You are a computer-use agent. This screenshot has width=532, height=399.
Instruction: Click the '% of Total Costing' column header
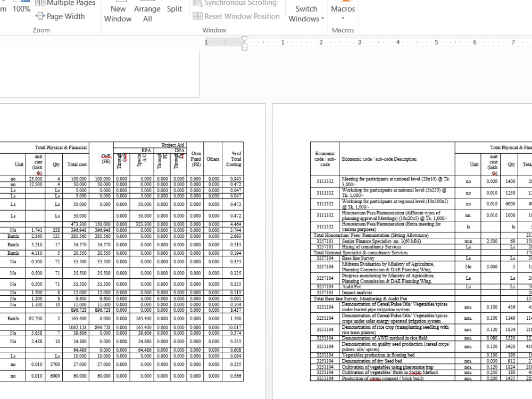234,159
